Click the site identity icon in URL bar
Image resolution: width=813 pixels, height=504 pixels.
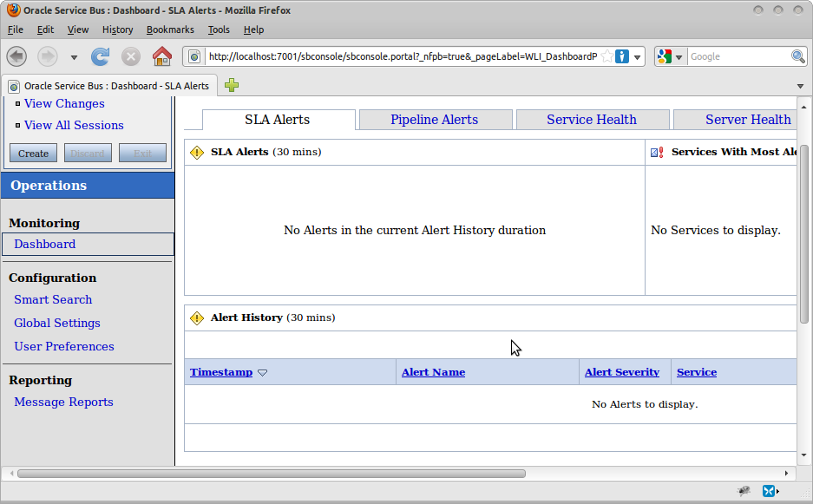(193, 56)
